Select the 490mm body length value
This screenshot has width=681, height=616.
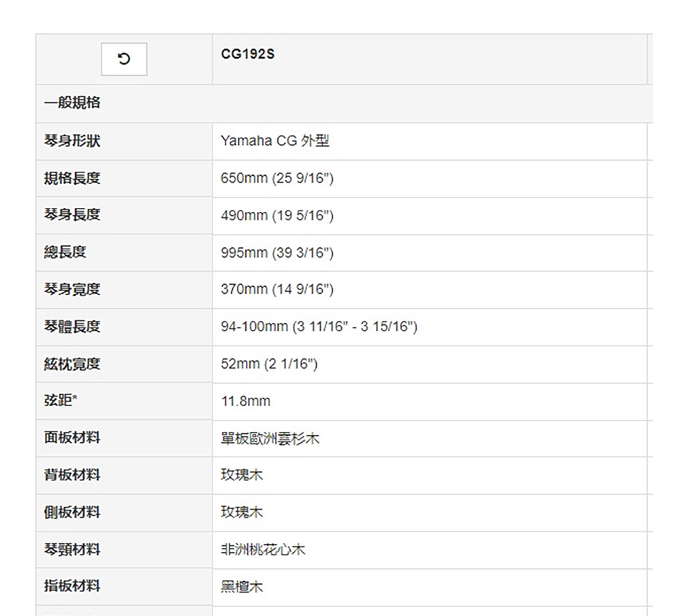(277, 216)
